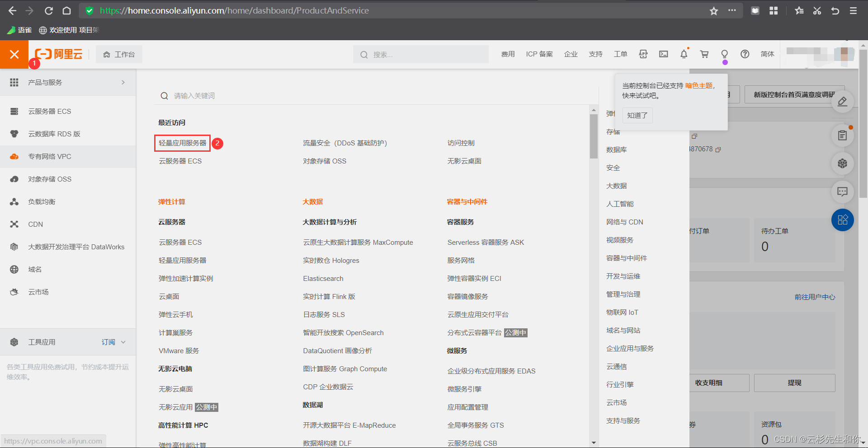Focus the 请输入关键词 keyword field
This screenshot has height=448, width=868.
[x=375, y=96]
